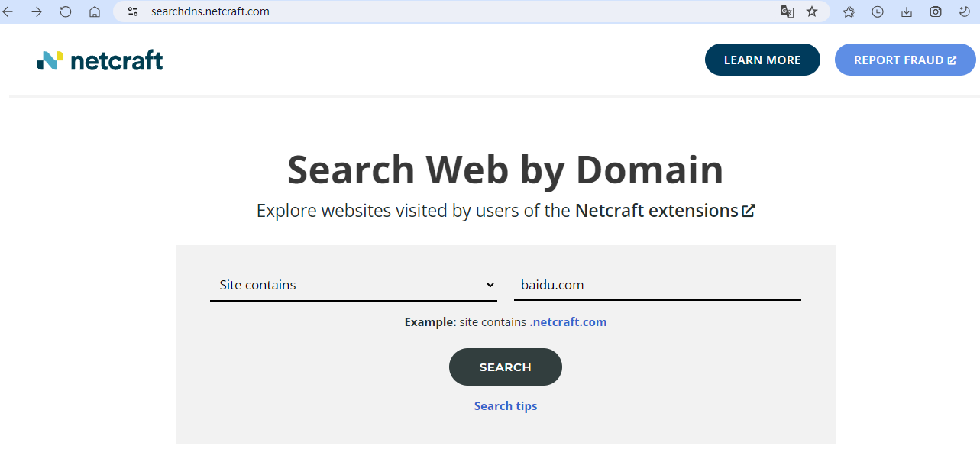
Task: Go forward with the browser forward arrow
Action: click(36, 11)
